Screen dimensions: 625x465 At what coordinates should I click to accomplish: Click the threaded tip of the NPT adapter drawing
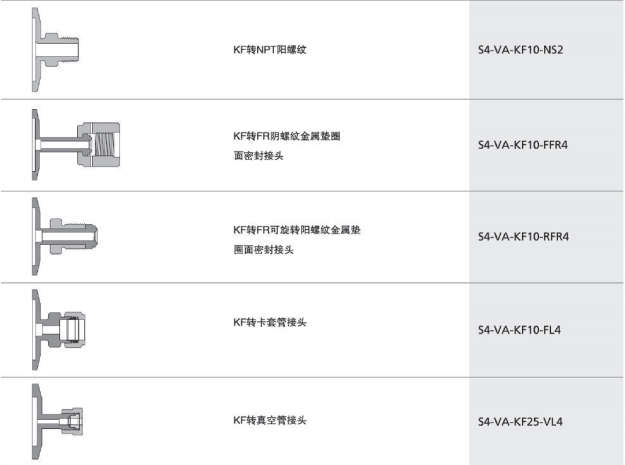pyautogui.click(x=70, y=49)
